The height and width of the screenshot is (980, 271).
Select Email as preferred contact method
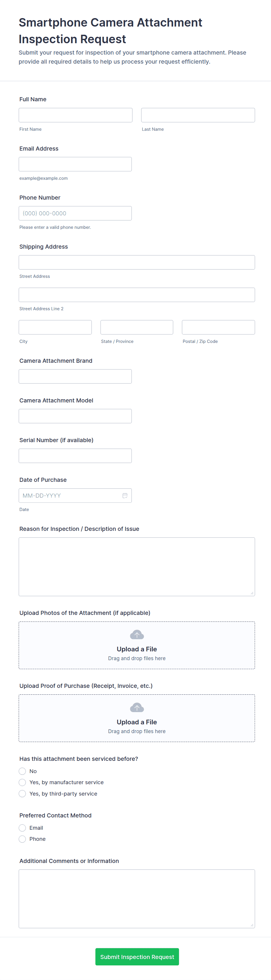coord(22,828)
